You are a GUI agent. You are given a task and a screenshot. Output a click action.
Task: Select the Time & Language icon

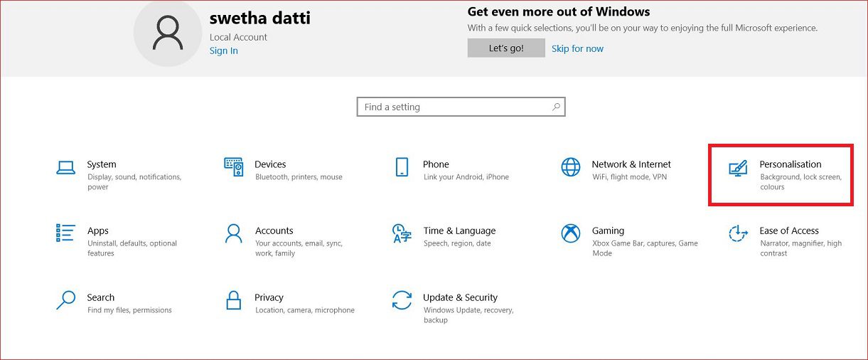pos(402,233)
